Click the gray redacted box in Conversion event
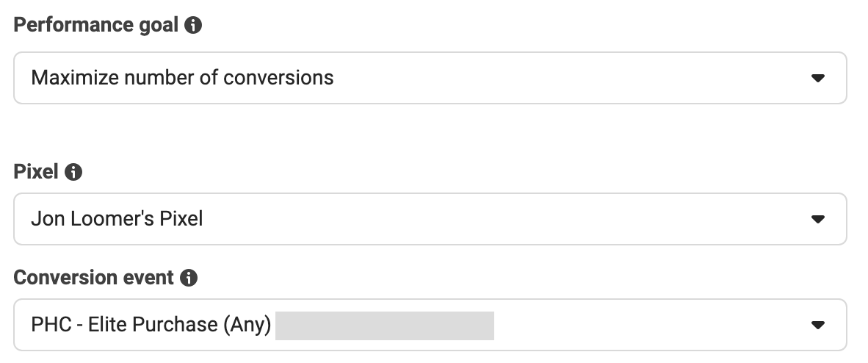The width and height of the screenshot is (868, 363). tap(385, 326)
